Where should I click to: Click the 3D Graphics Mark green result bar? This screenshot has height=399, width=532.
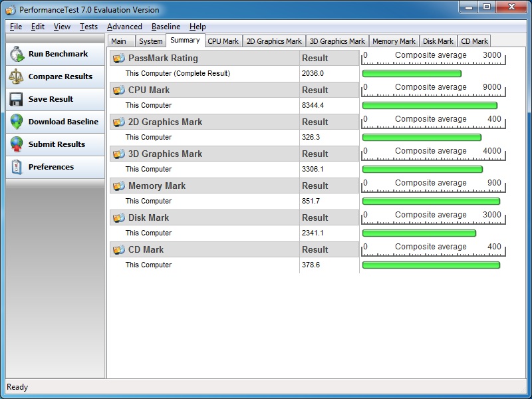pyautogui.click(x=422, y=169)
